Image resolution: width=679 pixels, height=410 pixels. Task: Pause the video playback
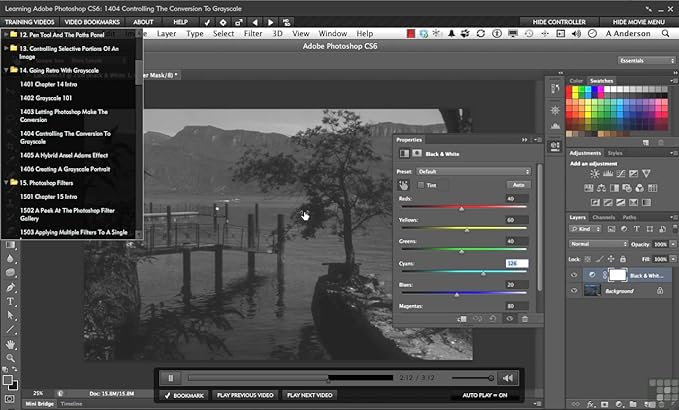[x=171, y=378]
